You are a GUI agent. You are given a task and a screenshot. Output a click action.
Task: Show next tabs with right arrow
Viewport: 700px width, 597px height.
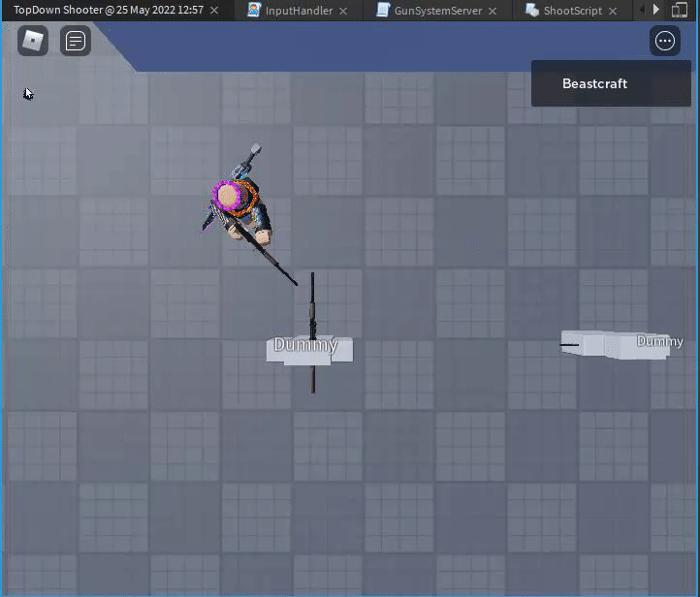tap(655, 10)
